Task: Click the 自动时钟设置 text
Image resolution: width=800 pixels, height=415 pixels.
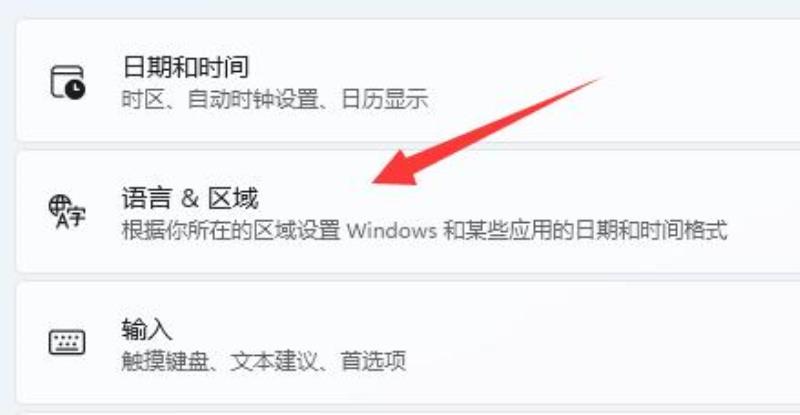Action: 253,99
